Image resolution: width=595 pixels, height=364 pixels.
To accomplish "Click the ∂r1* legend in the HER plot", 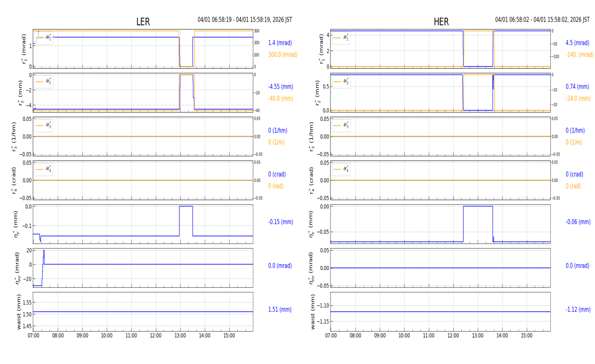I will point(341,38).
